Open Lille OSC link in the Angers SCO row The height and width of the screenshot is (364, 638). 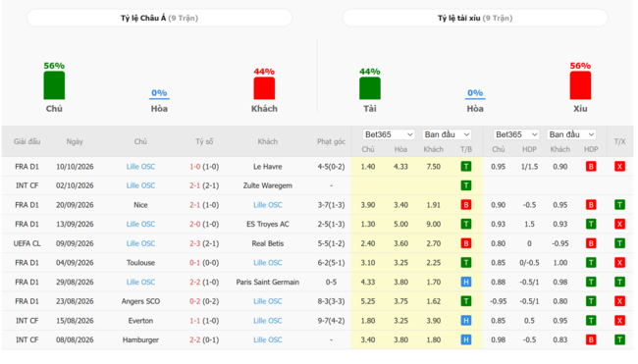(x=268, y=301)
